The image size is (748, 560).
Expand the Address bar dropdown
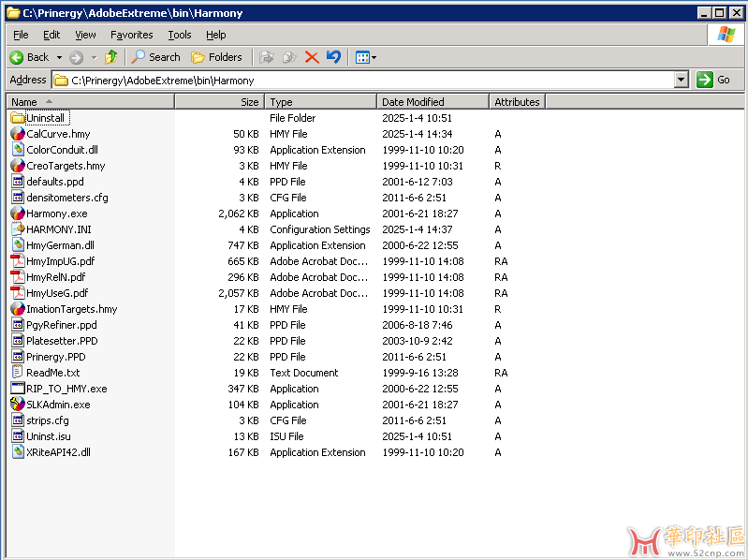click(682, 80)
